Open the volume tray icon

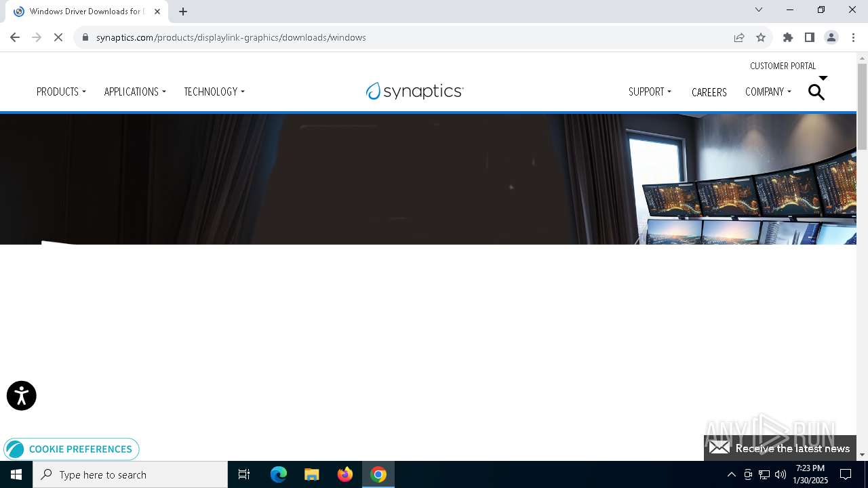click(x=781, y=474)
